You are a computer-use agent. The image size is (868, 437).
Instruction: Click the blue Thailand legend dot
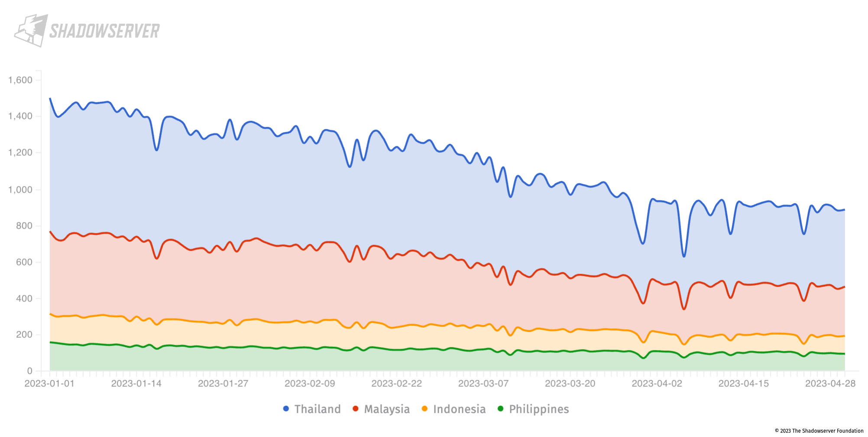tap(286, 409)
